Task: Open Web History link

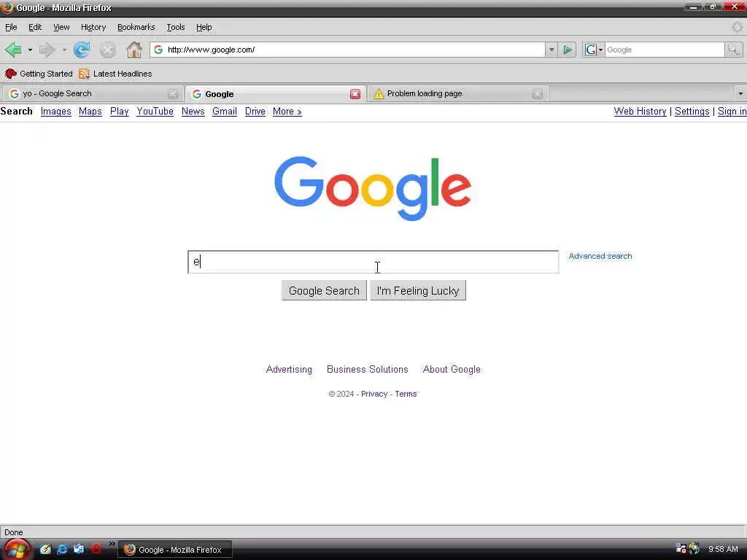Action: click(x=640, y=112)
